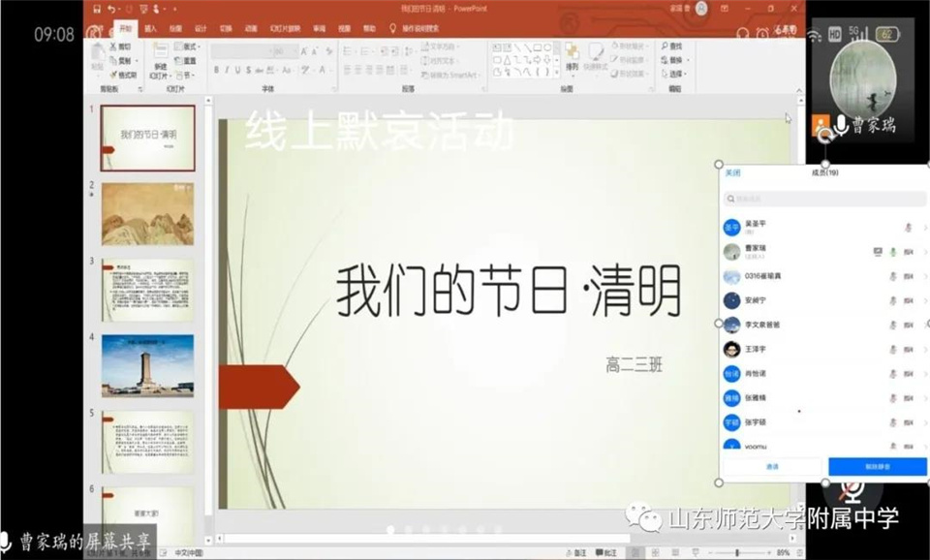The width and height of the screenshot is (930, 560).
Task: Open the 插入 ribbon tab
Action: point(150,29)
